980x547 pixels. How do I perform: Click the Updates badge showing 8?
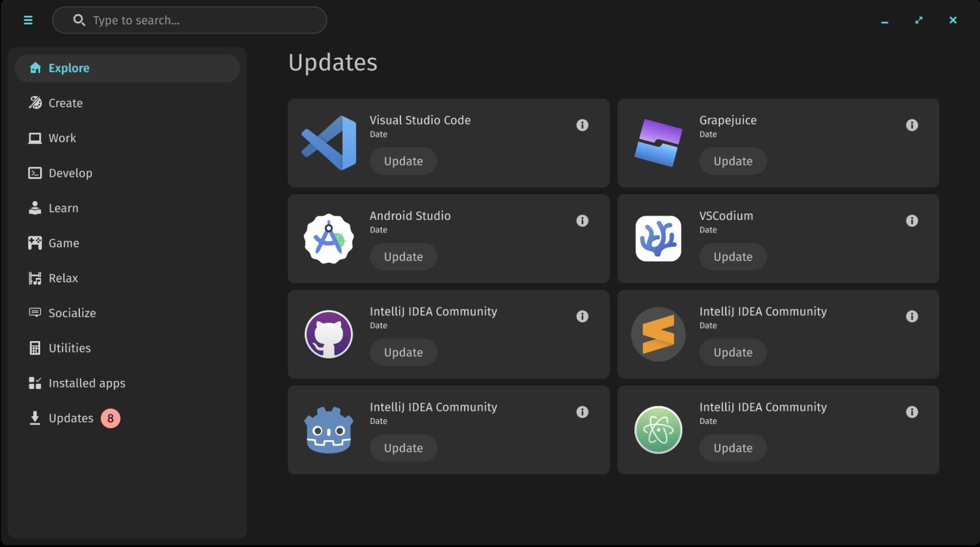[x=111, y=418]
